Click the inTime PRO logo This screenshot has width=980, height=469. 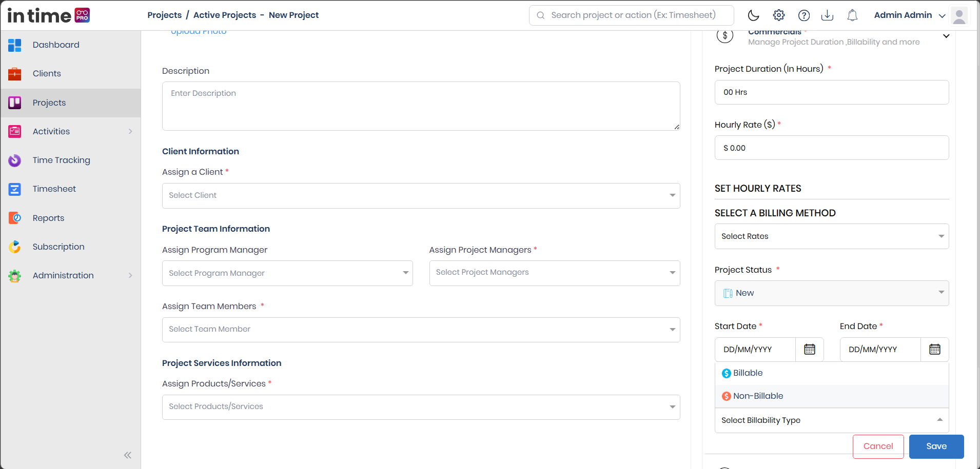point(49,15)
